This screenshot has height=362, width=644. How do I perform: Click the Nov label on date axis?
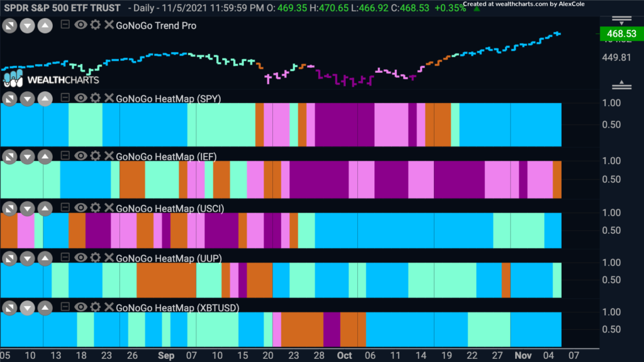pyautogui.click(x=523, y=356)
